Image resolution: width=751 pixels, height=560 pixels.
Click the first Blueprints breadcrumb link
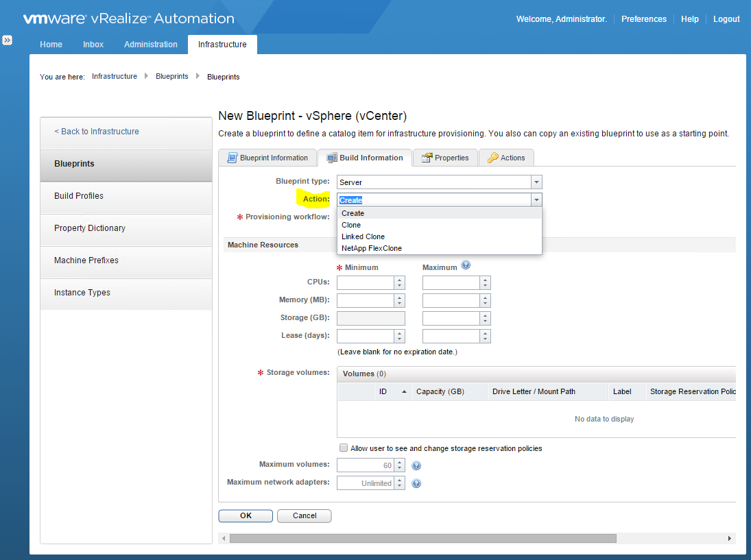[172, 76]
